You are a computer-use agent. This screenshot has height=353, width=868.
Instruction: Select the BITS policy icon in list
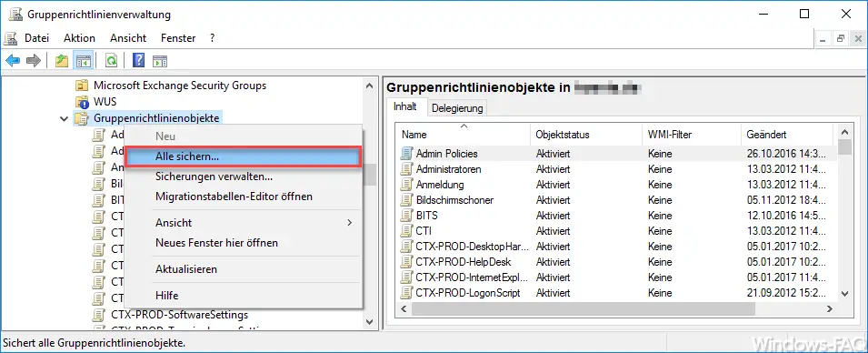coord(407,215)
